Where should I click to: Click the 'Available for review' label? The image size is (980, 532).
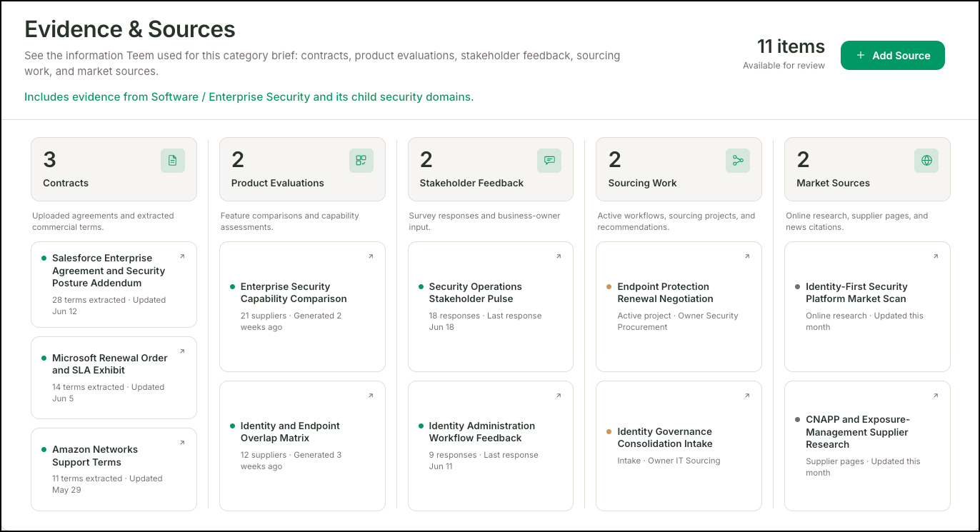tap(784, 66)
